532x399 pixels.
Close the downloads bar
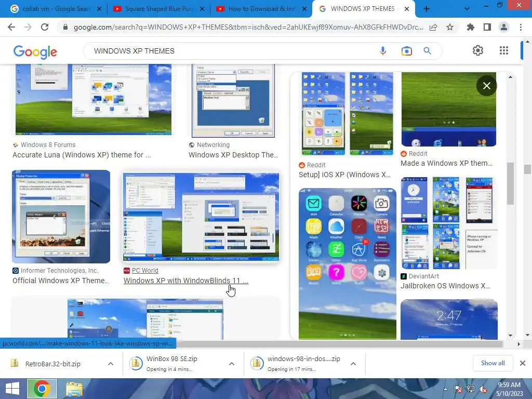tap(523, 363)
